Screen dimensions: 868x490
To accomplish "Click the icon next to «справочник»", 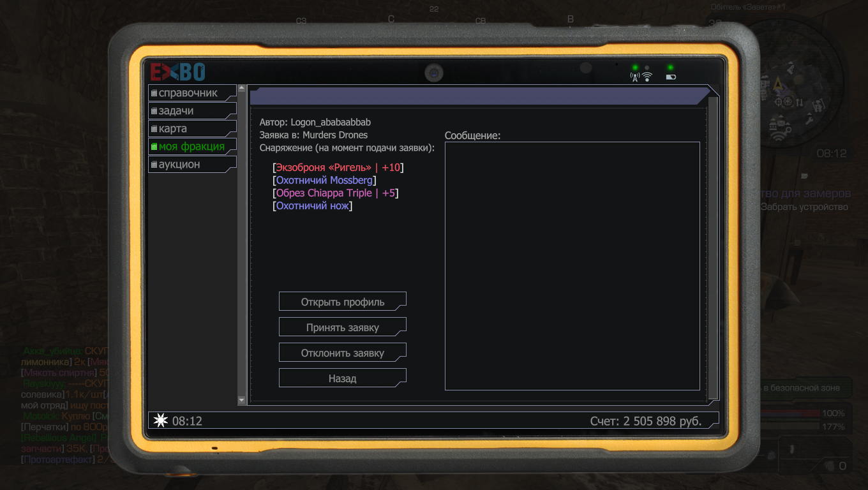I will coord(154,93).
